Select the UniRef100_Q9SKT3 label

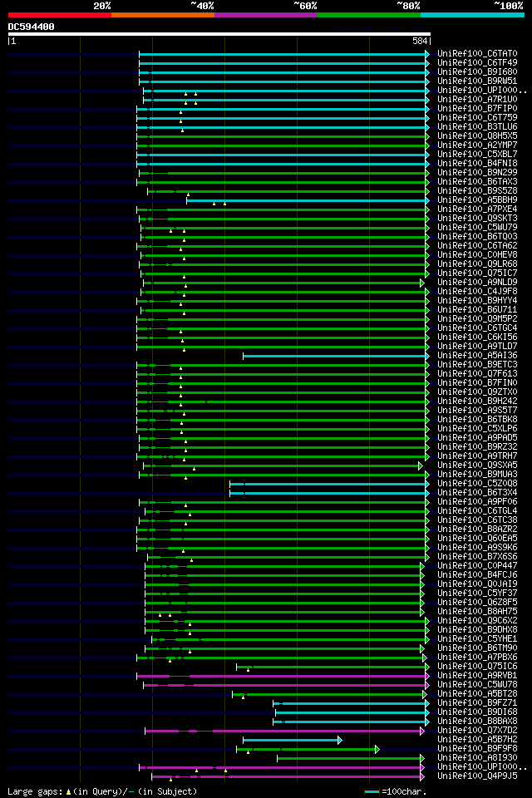tap(477, 219)
